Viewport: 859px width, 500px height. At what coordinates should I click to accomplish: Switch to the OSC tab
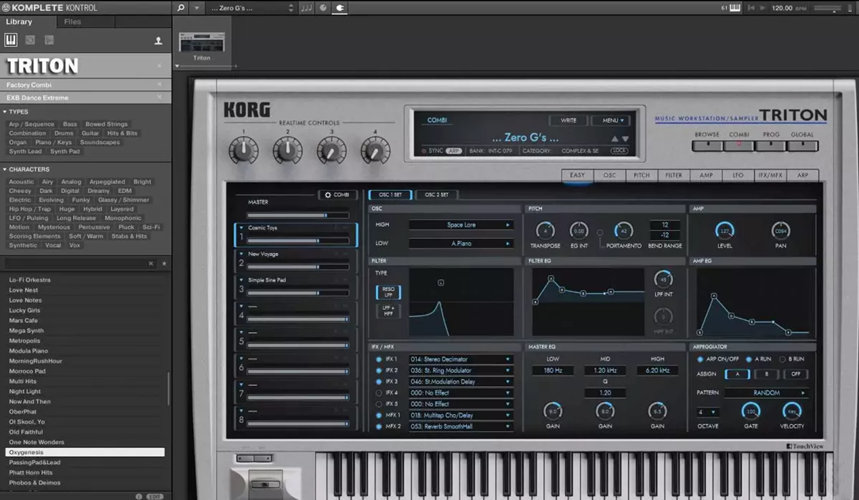pyautogui.click(x=609, y=175)
